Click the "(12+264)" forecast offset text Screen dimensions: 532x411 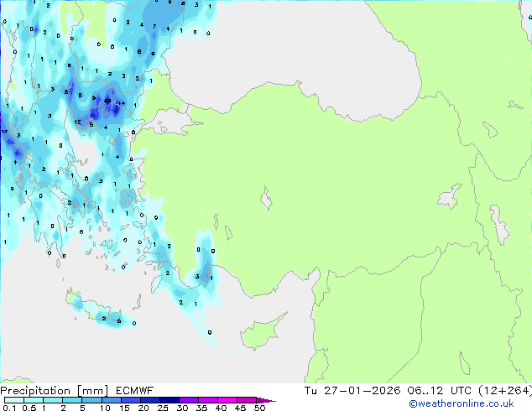(505, 391)
